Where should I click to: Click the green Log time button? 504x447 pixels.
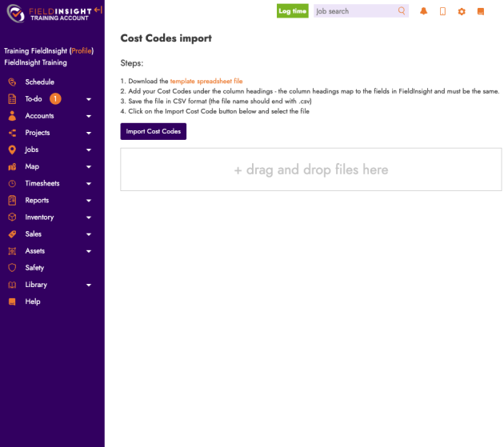292,11
